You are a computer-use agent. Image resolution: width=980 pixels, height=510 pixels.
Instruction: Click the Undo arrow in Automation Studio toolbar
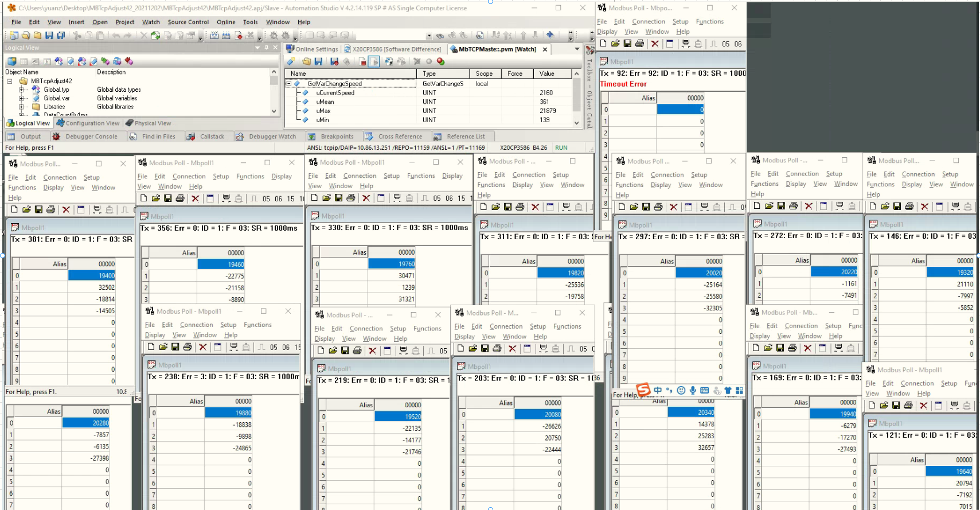116,36
